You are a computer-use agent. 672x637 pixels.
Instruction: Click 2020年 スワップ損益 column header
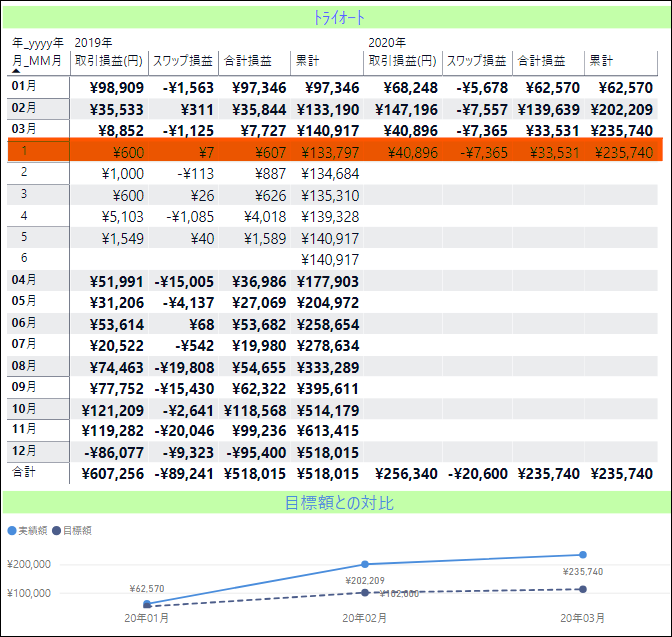pos(477,60)
